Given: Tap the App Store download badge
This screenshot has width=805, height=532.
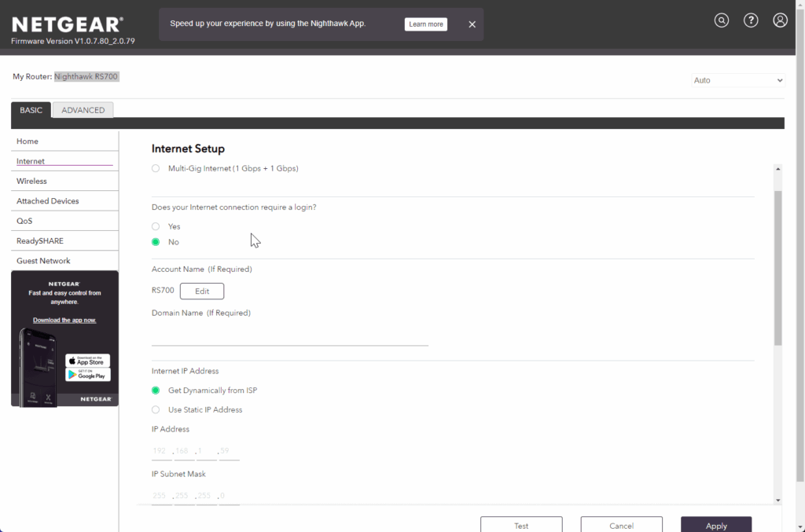Looking at the screenshot, I should [x=87, y=361].
